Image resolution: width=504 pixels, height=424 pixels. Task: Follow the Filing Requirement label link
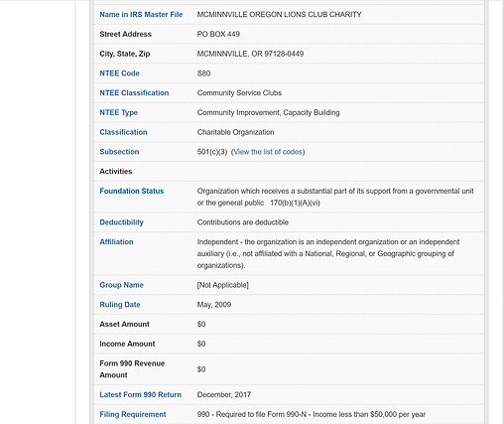coord(133,414)
